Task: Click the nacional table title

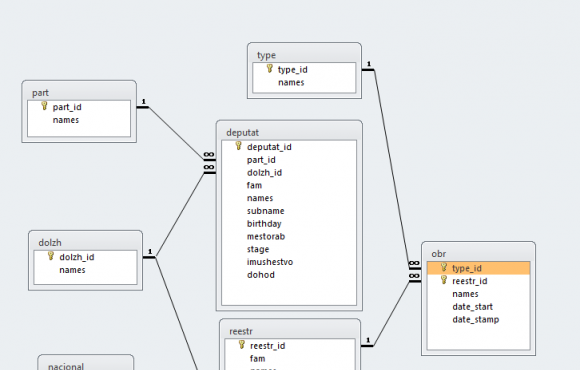Action: 66,366
